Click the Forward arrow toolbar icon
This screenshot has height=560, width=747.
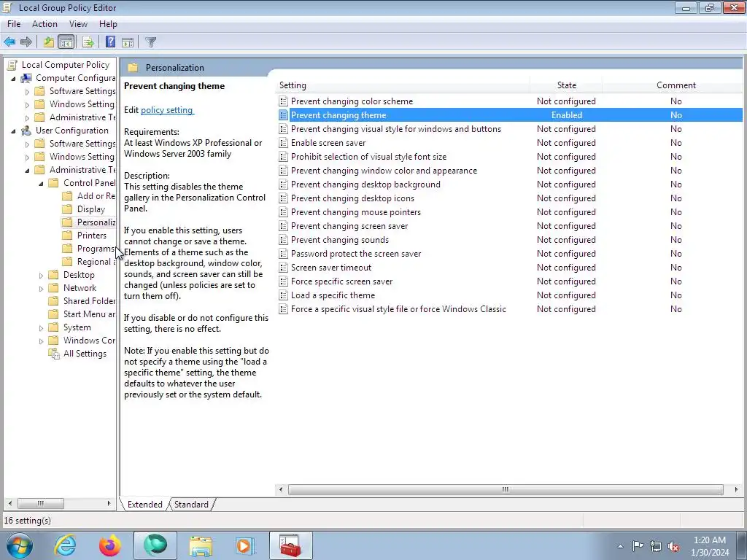coord(26,42)
